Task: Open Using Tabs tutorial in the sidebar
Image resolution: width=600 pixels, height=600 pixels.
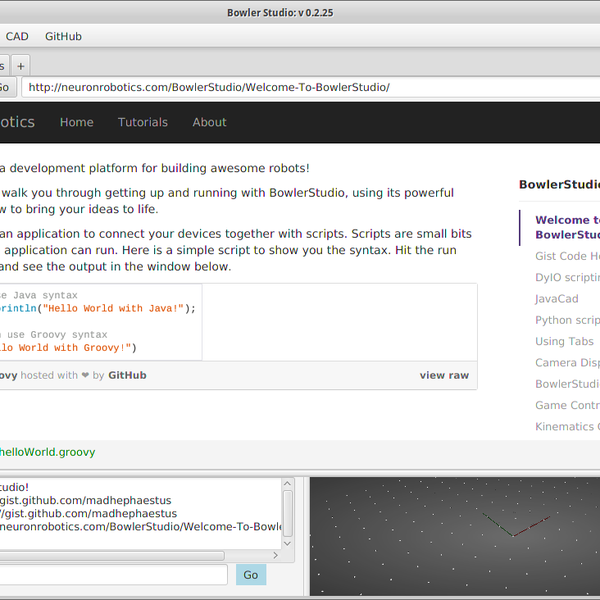Action: click(564, 341)
